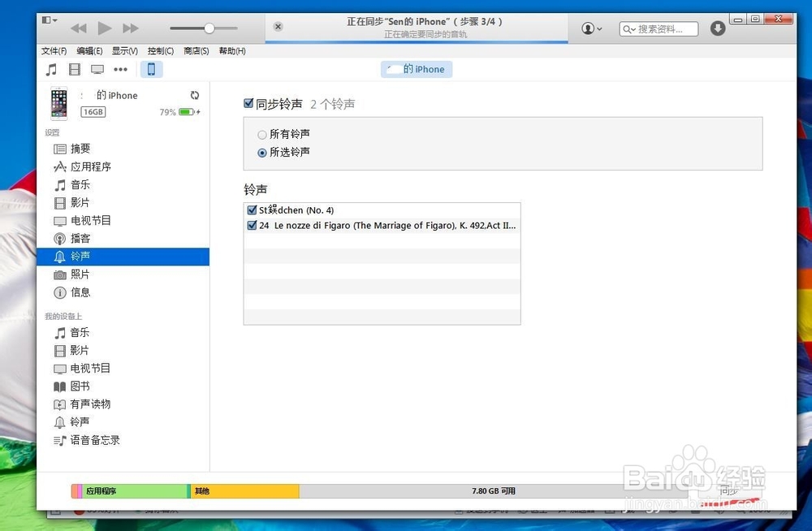The width and height of the screenshot is (812, 531).
Task: Cancel the sync with the X button
Action: pyautogui.click(x=278, y=27)
